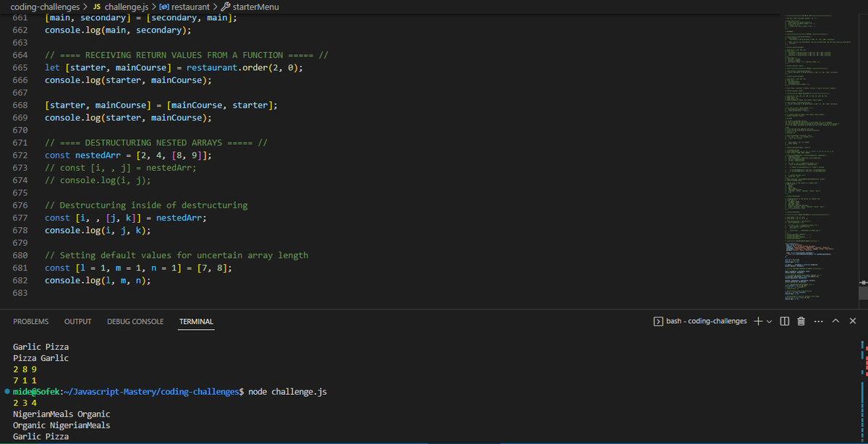The height and width of the screenshot is (444, 868).
Task: Click terminal output '7 1 1'
Action: 25,380
